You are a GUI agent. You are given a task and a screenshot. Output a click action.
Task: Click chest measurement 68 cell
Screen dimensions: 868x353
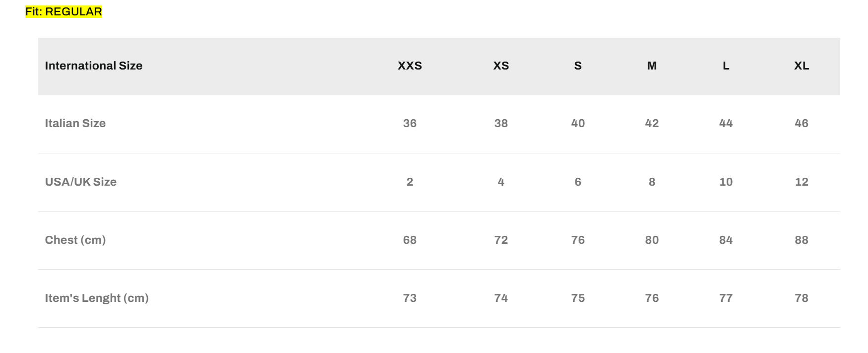click(x=410, y=240)
